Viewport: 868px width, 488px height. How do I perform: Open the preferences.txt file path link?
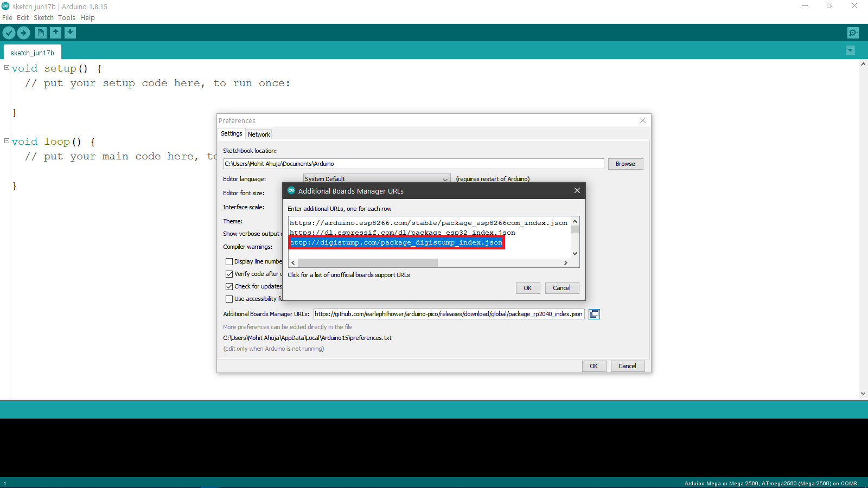(308, 338)
